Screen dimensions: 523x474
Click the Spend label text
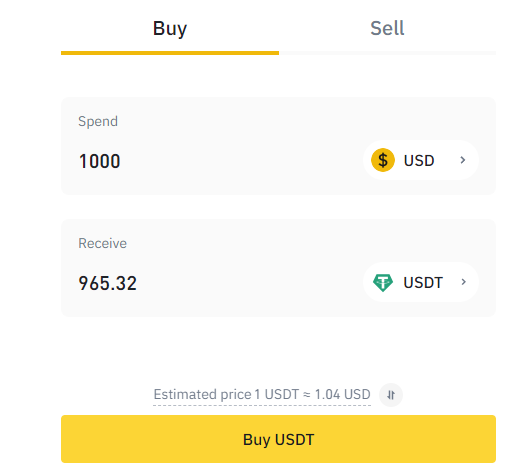point(98,121)
